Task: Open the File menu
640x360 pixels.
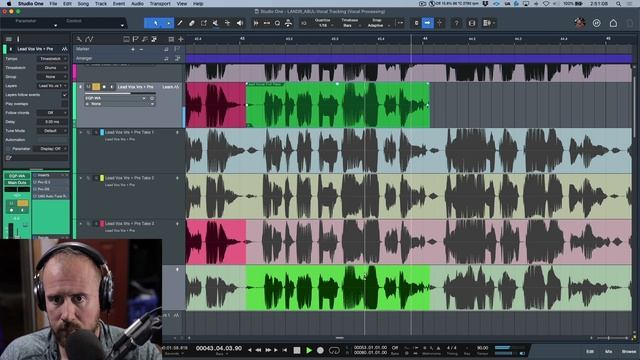Action: click(53, 3)
